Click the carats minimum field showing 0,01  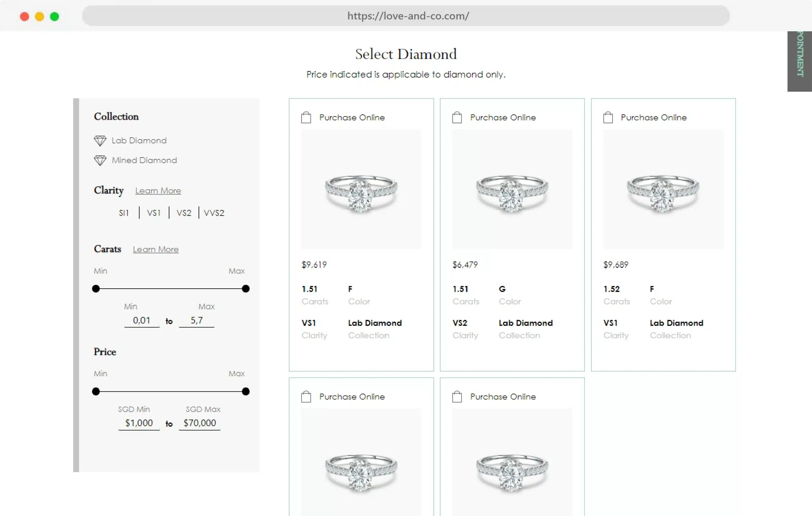[x=142, y=320]
